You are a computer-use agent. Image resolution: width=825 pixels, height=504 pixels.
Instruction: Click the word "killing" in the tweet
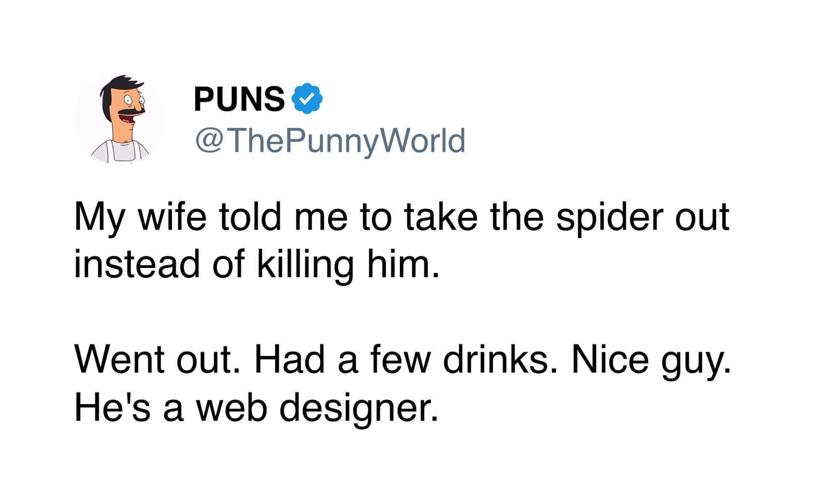305,265
